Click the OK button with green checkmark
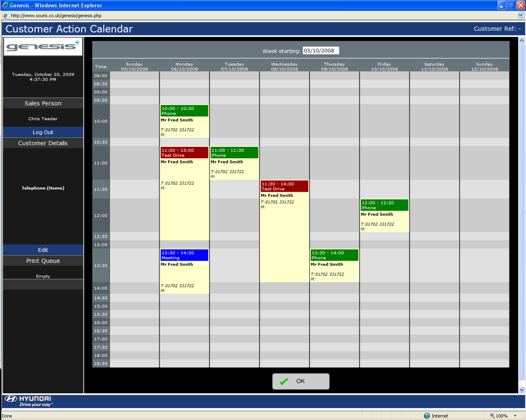 pos(301,381)
